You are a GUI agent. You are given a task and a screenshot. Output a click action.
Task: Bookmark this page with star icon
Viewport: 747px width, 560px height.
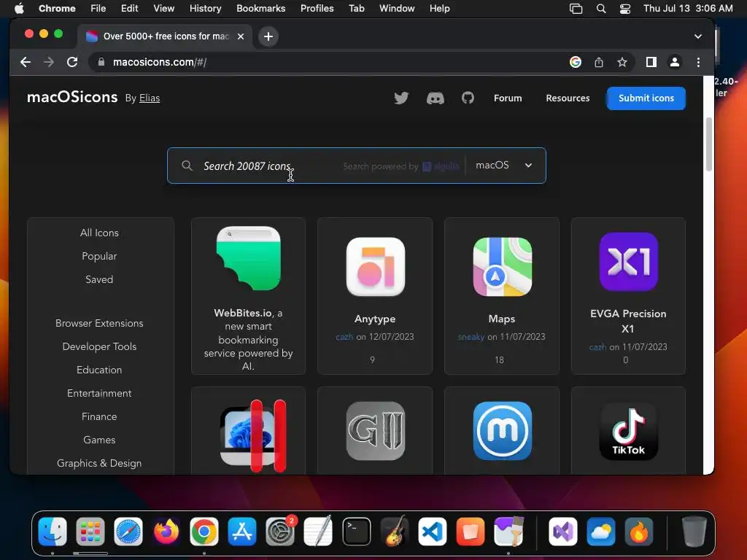(x=622, y=62)
